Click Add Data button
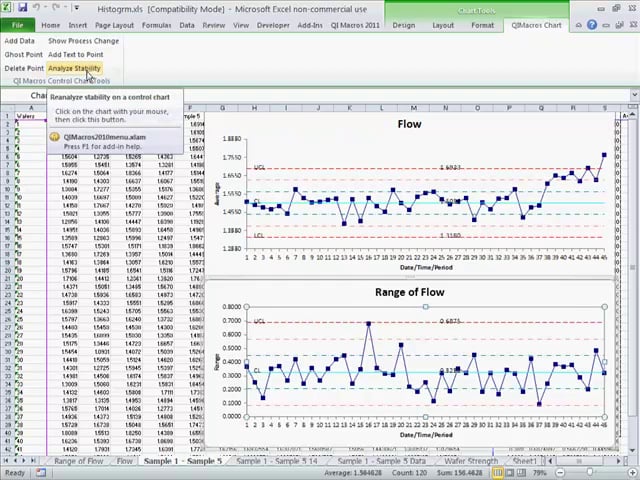640x480 pixels. point(20,41)
